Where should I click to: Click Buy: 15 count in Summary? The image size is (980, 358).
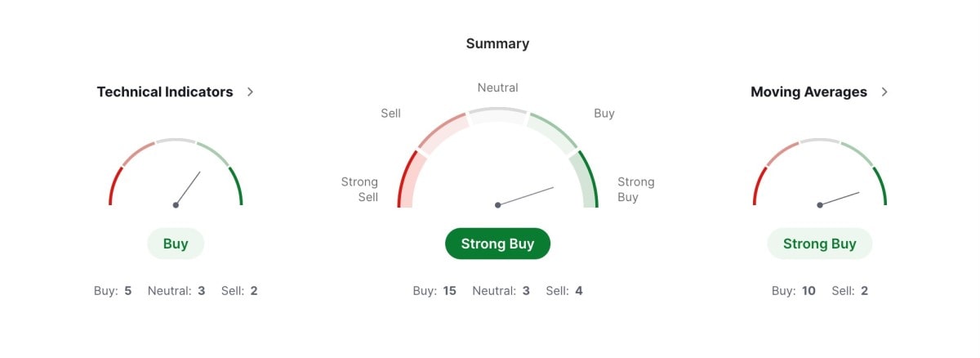click(x=434, y=290)
